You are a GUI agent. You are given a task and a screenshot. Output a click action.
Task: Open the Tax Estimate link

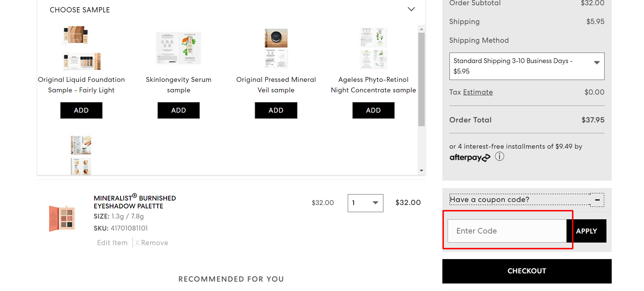[x=478, y=92]
